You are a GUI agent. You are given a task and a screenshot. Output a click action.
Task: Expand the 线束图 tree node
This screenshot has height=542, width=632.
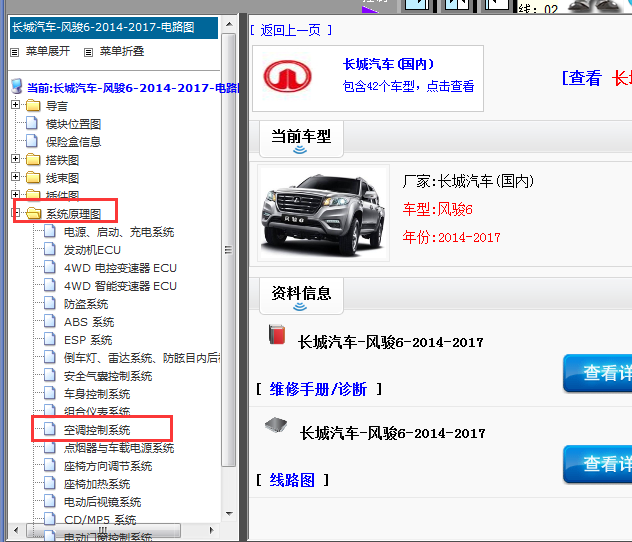click(x=15, y=177)
